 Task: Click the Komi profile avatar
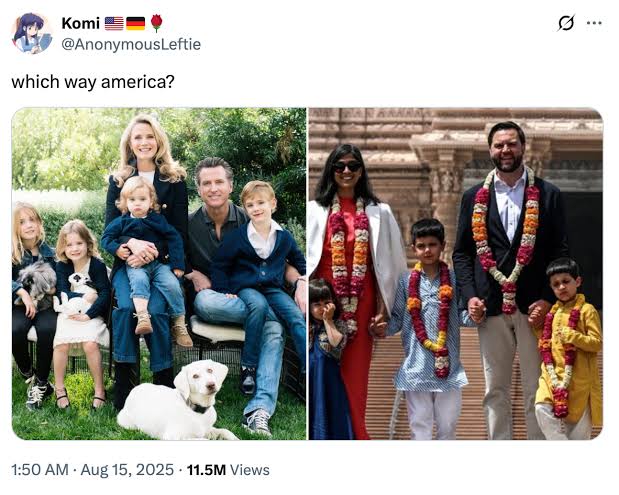coord(31,33)
